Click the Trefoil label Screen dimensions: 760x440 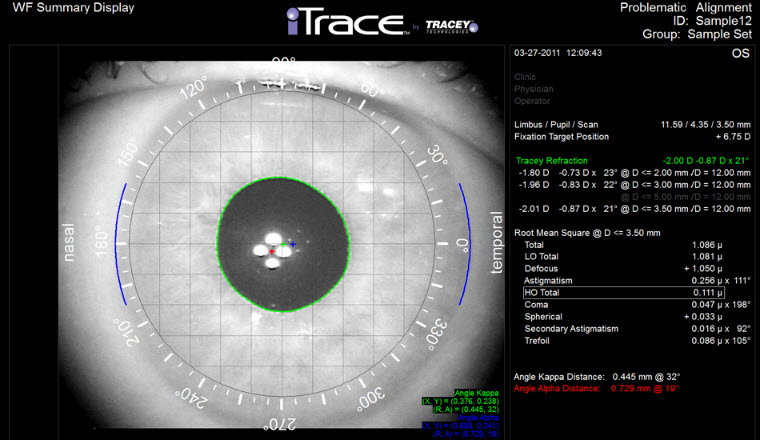[x=537, y=341]
